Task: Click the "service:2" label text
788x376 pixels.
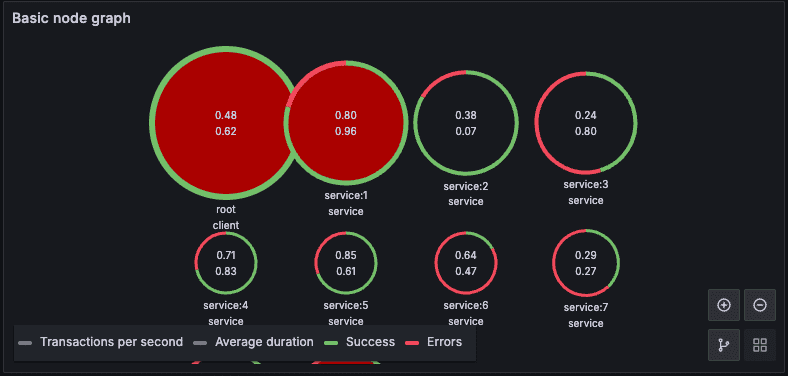Action: [466, 186]
